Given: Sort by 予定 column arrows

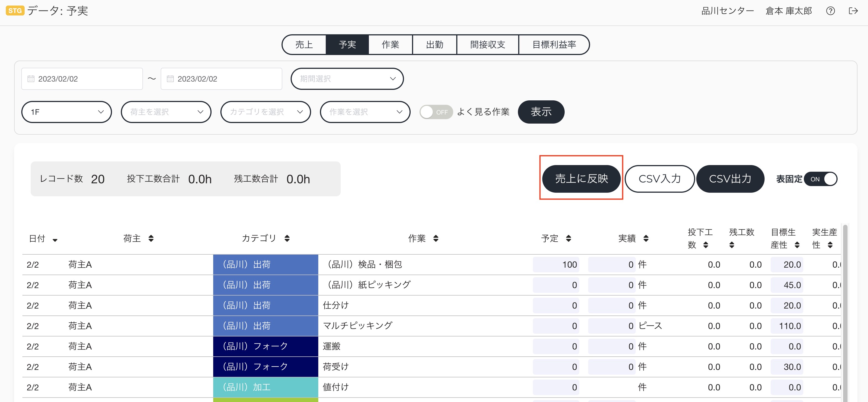Looking at the screenshot, I should 569,238.
